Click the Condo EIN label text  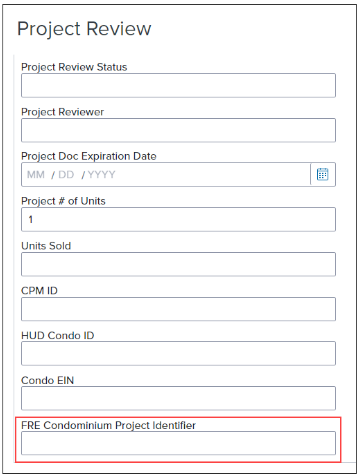click(47, 380)
